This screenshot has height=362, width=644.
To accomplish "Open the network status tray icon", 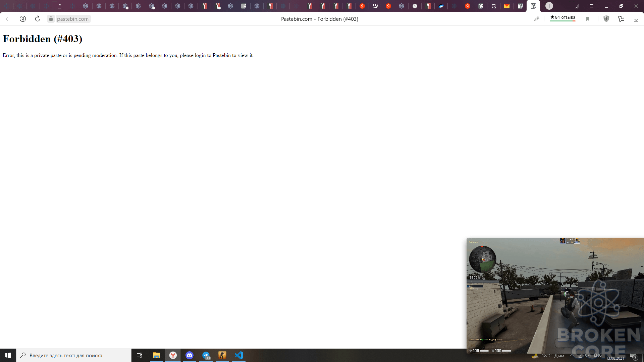I will pos(581,356).
